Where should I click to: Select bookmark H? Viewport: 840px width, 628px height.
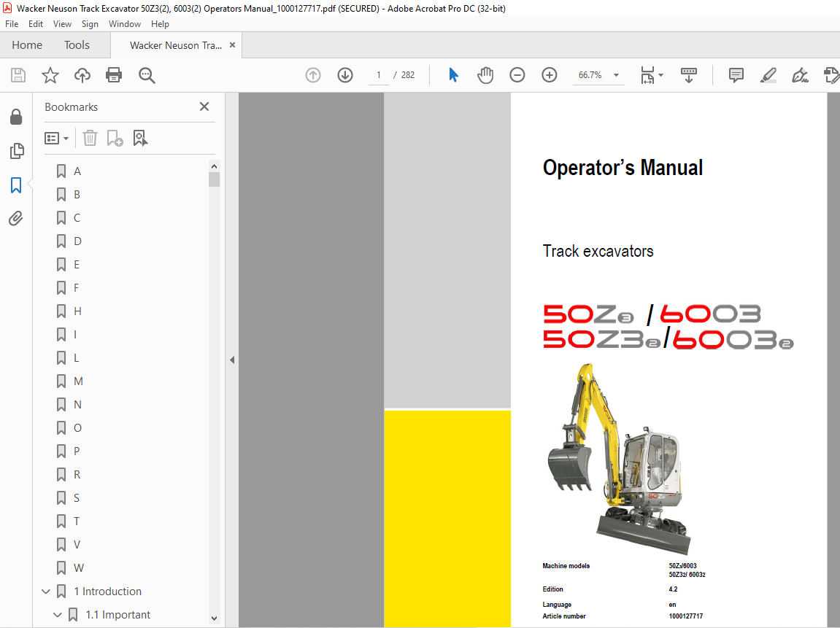77,311
